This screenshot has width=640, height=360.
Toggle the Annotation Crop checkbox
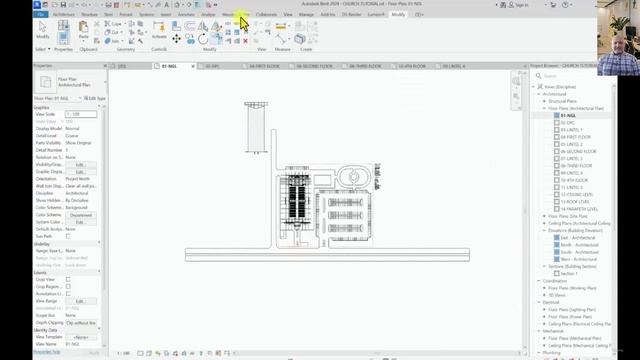click(x=68, y=294)
